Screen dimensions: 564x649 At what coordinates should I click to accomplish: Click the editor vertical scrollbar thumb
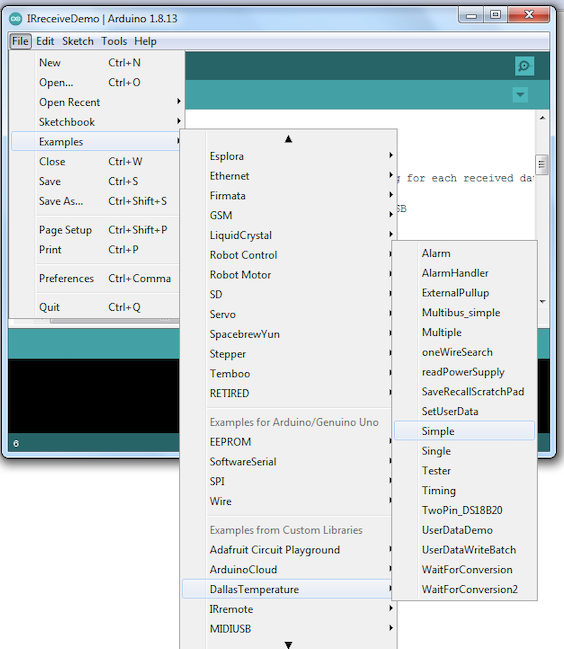(542, 165)
